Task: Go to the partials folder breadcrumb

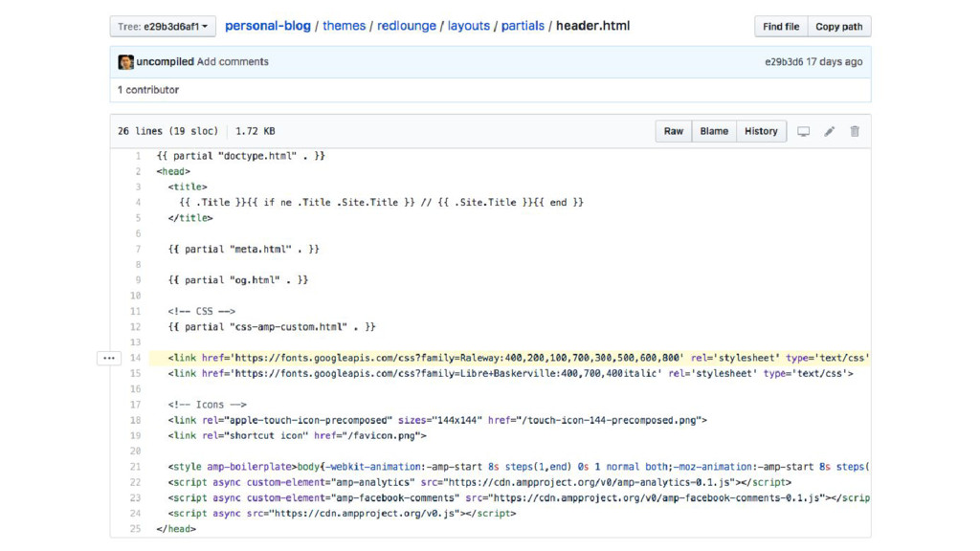Action: click(x=523, y=26)
